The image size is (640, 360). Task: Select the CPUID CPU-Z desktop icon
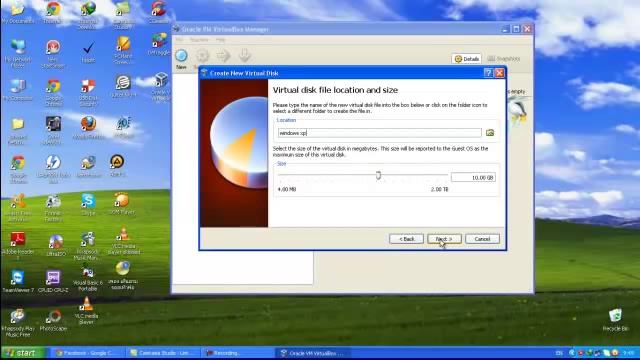(53, 281)
